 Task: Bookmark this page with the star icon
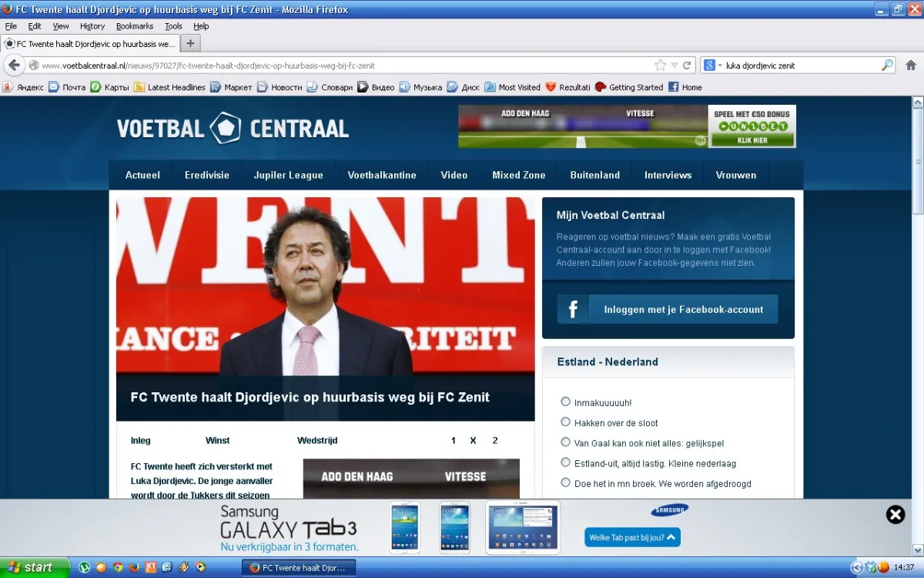(x=660, y=66)
